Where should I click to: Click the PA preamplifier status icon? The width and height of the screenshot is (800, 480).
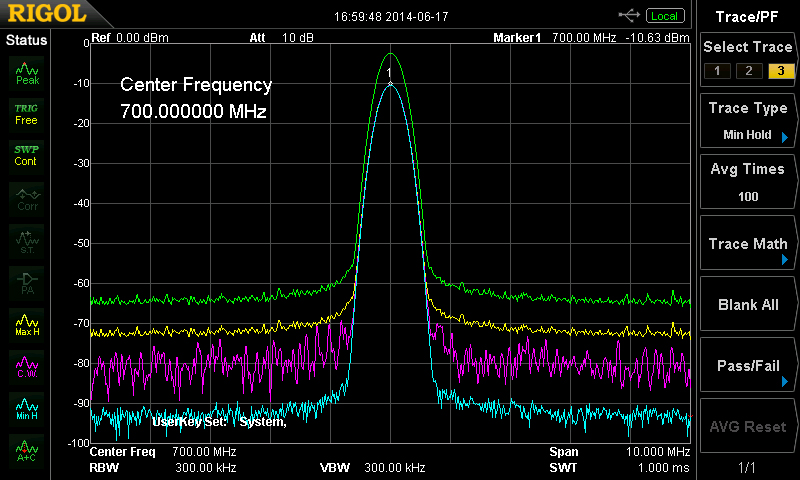coord(27,280)
